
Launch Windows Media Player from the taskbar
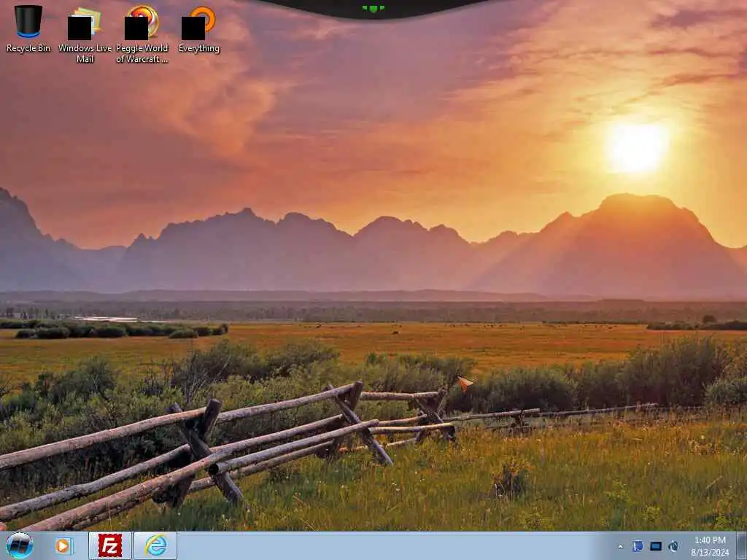coord(63,545)
